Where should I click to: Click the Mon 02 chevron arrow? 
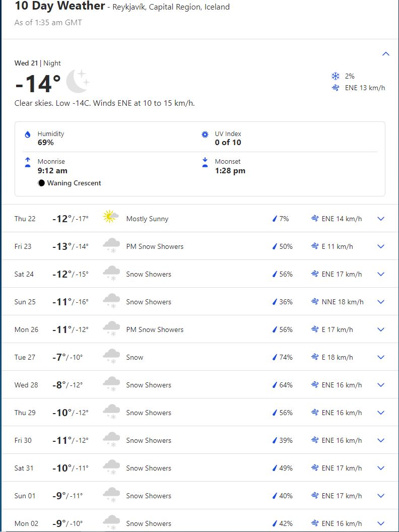coord(381,523)
